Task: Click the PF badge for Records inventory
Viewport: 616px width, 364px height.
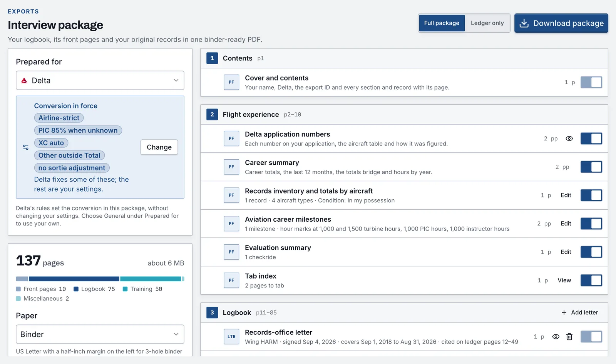Action: 231,195
